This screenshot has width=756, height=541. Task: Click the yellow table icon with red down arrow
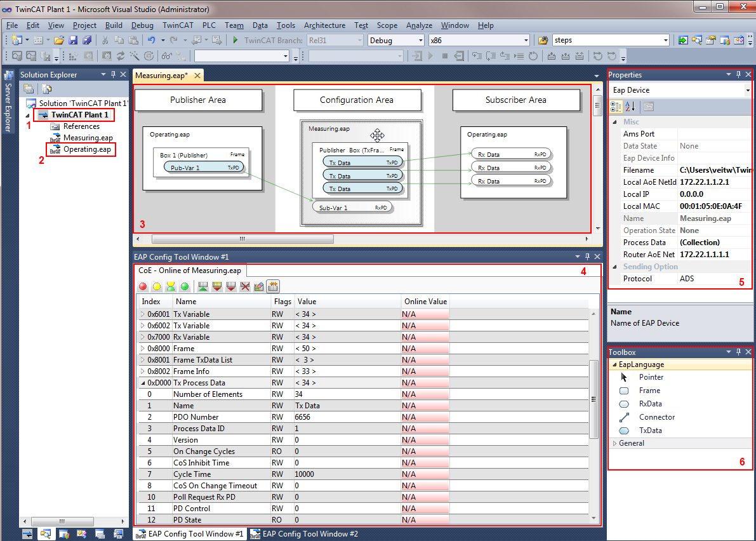(x=217, y=286)
